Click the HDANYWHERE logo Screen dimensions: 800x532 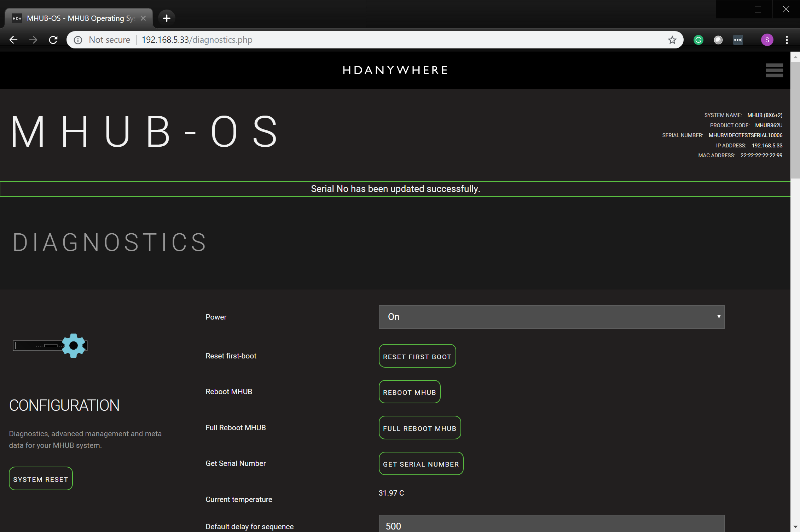395,70
